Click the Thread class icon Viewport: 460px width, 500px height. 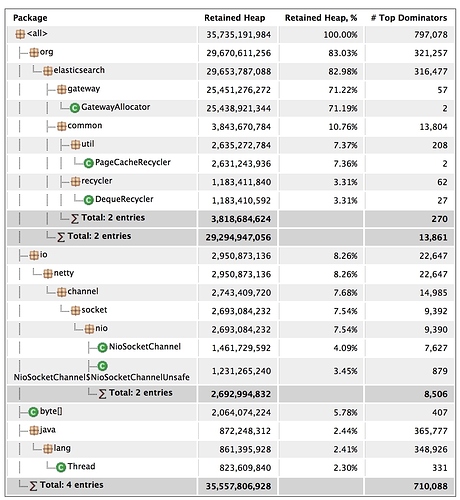[61, 467]
